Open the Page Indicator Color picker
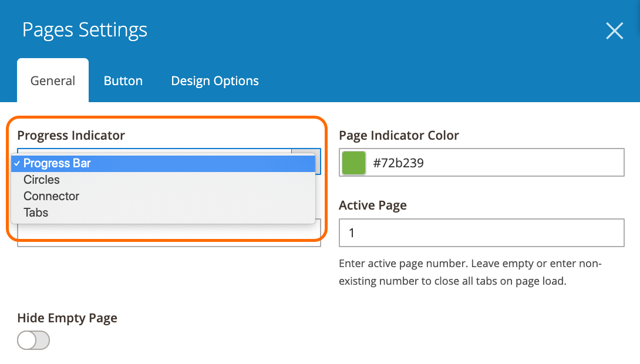 pyautogui.click(x=353, y=162)
